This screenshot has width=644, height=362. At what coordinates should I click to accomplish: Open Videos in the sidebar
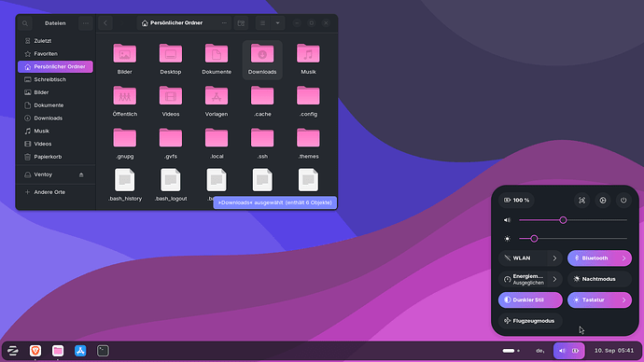[x=55, y=144]
